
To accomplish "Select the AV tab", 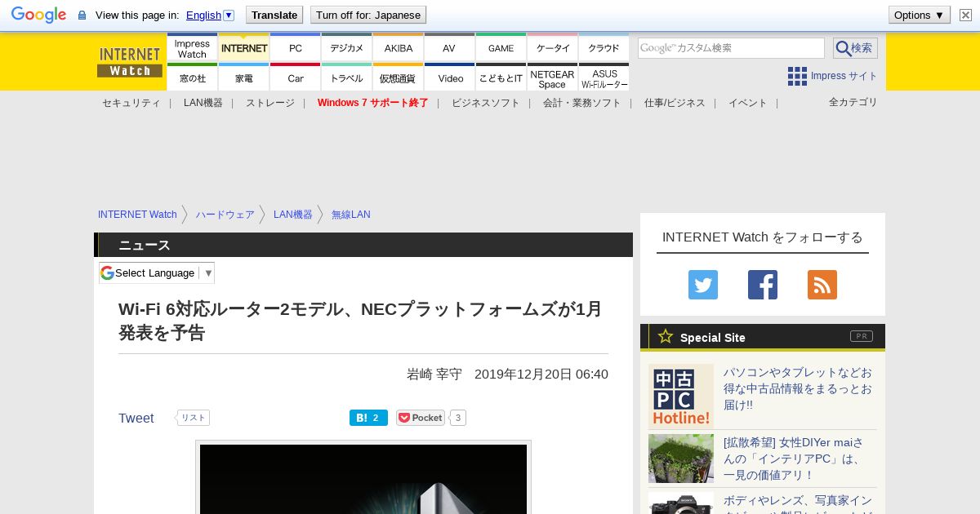I will 449,49.
